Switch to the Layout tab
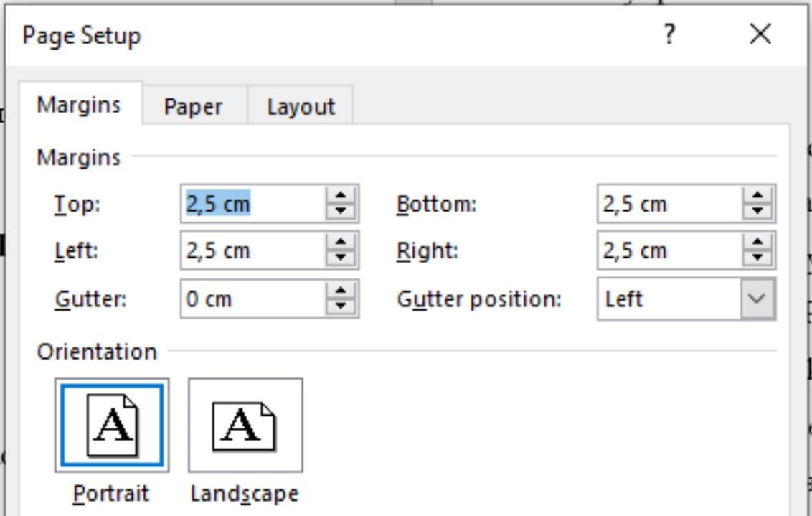 (x=301, y=107)
